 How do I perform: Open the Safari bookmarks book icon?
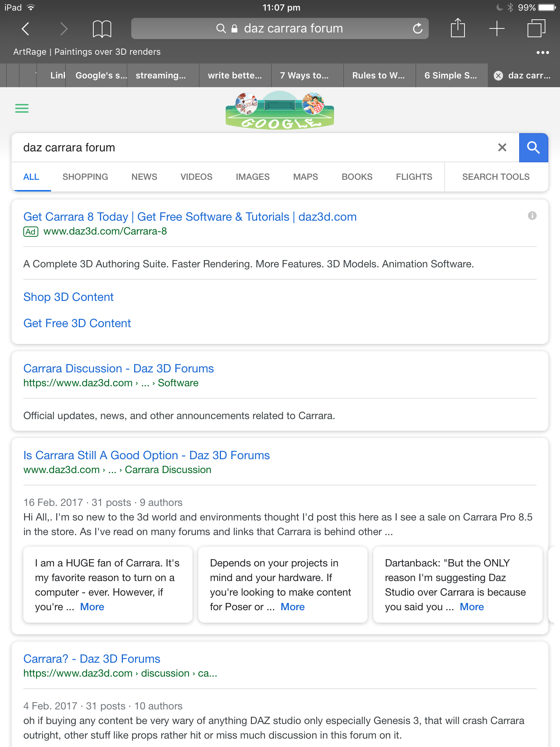[102, 28]
